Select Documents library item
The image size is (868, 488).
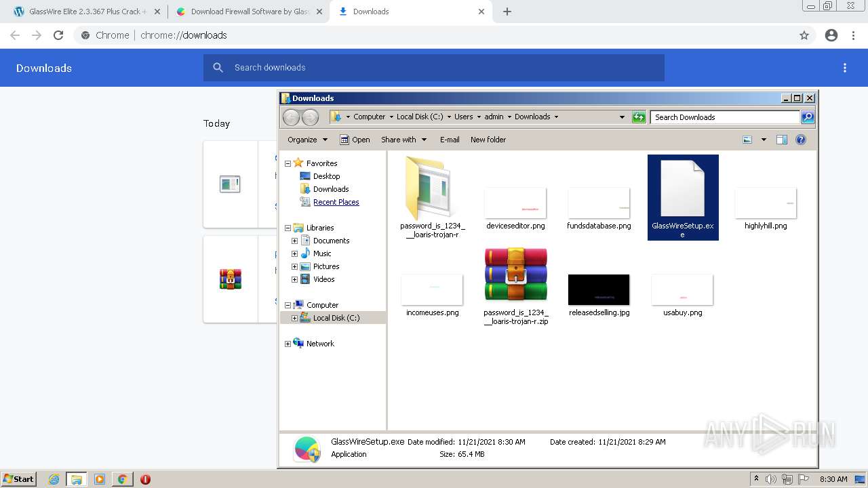pos(331,241)
